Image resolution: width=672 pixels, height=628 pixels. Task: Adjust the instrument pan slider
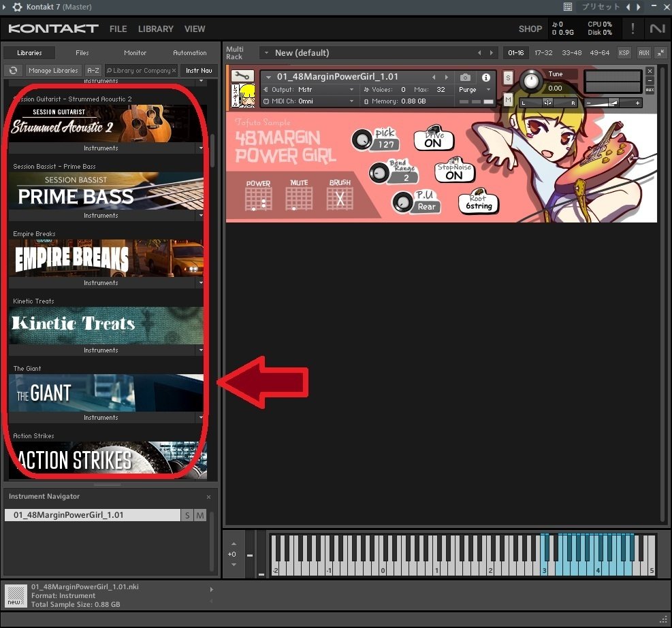tap(547, 103)
